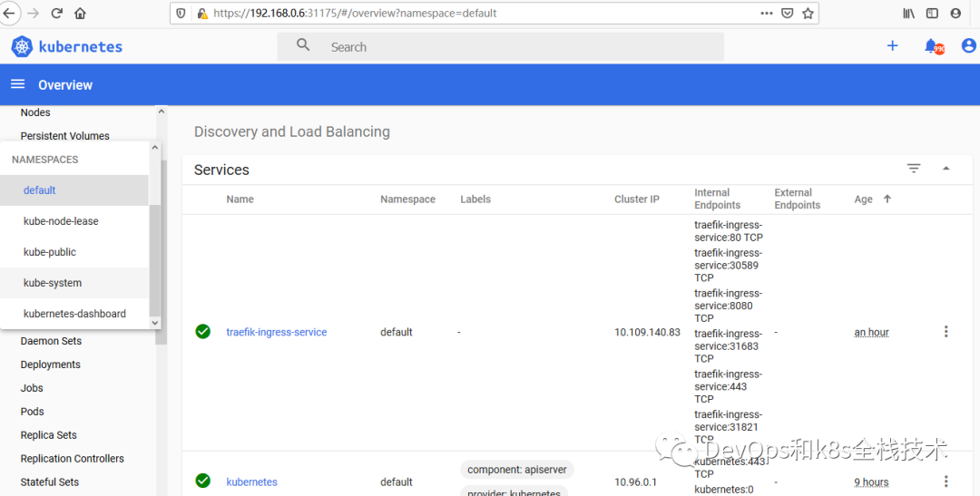The image size is (980, 496).
Task: Open the browser library icon
Action: click(908, 13)
